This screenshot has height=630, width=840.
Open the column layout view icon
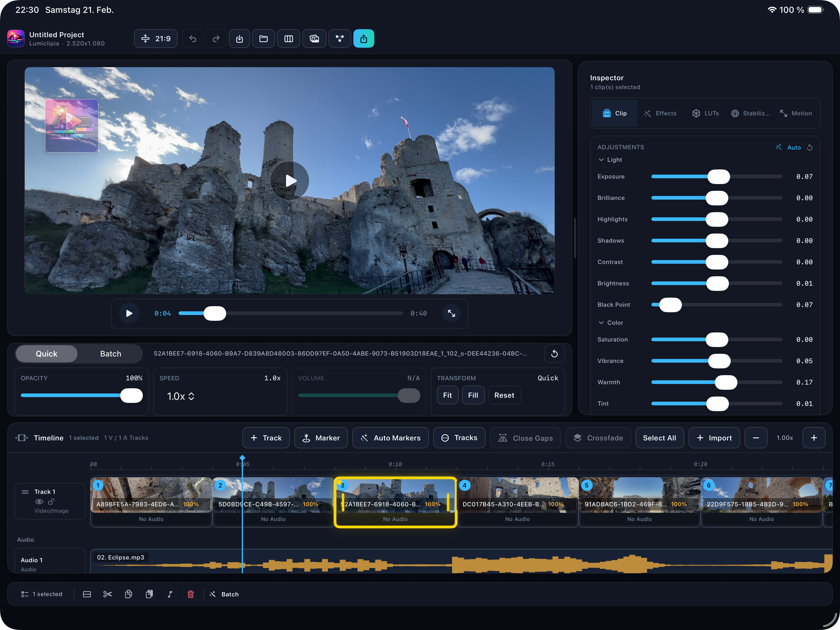pyautogui.click(x=289, y=38)
